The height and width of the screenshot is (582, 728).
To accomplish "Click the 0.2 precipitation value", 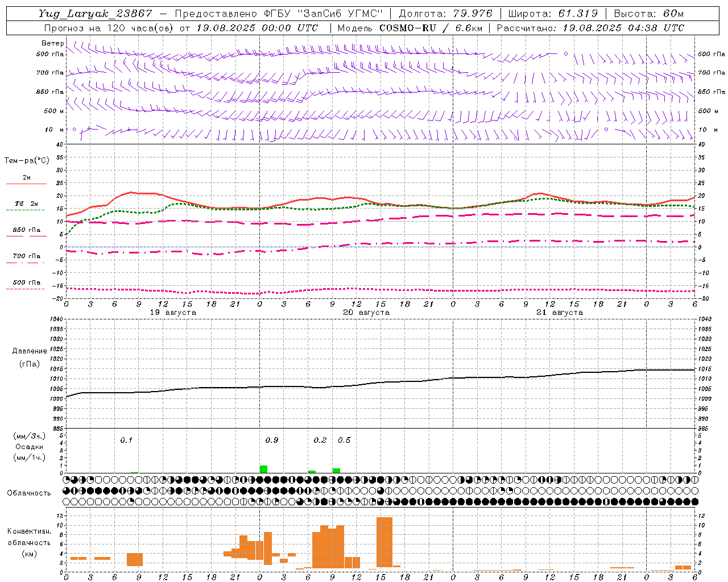I will click(x=320, y=440).
